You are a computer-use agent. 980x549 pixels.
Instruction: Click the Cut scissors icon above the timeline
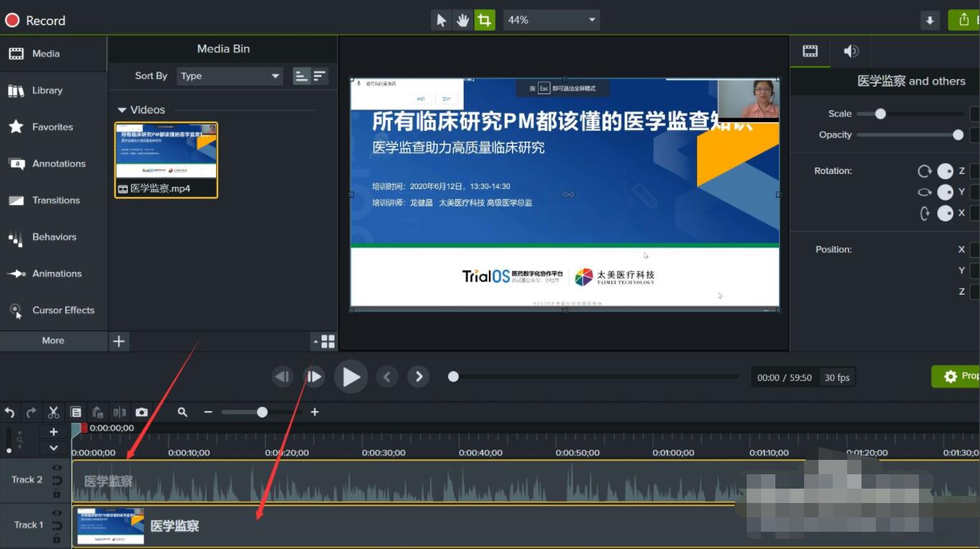point(52,412)
